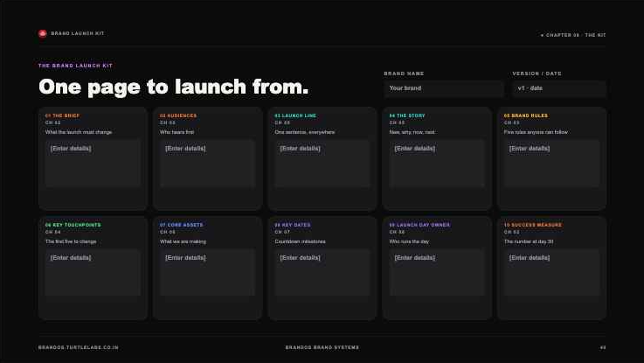This screenshot has width=644, height=363.
Task: Click the page number in the footer
Action: click(x=603, y=348)
